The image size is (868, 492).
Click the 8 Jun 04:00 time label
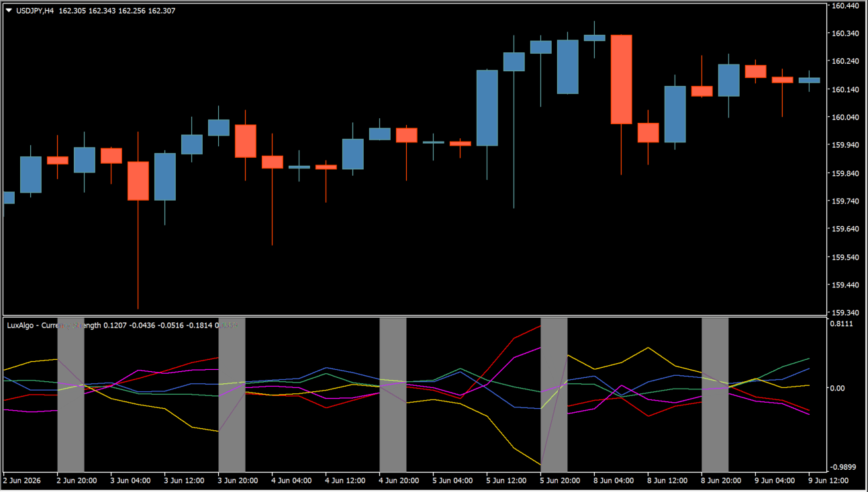[614, 481]
